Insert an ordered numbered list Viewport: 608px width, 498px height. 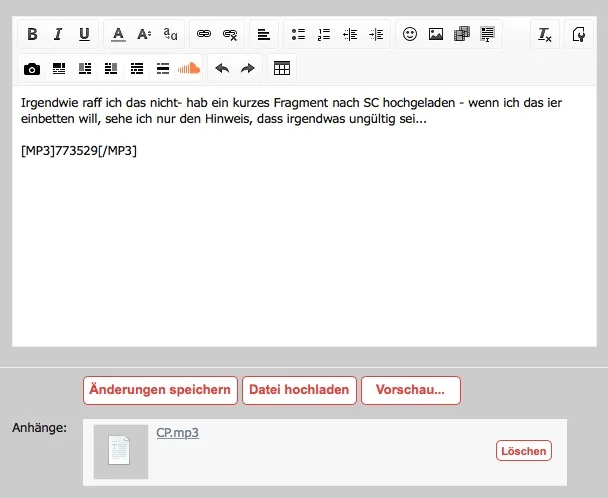324,35
